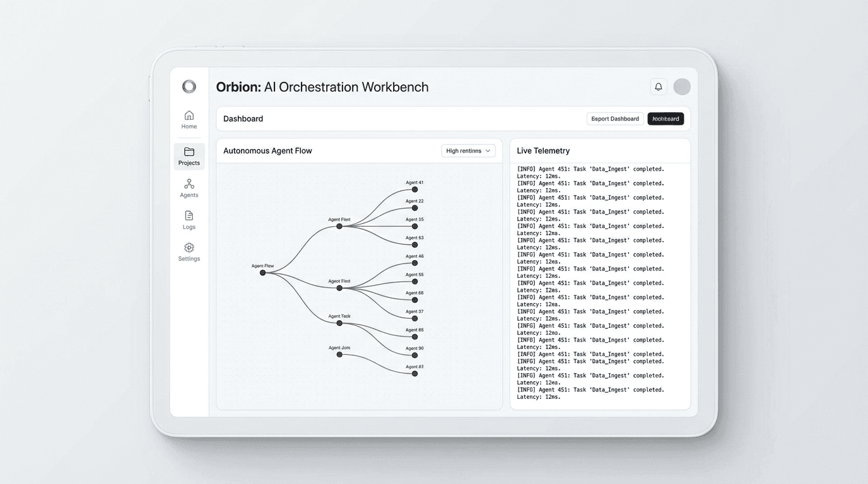This screenshot has height=484, width=868.
Task: Select the Projects folder icon
Action: tap(189, 152)
